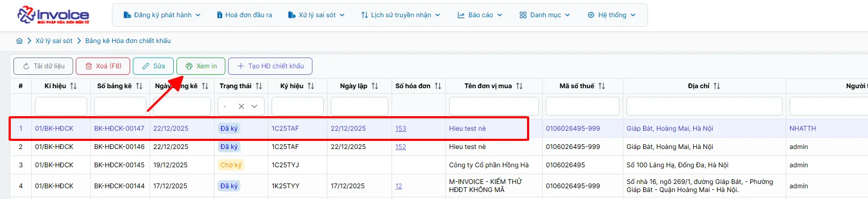The image size is (868, 199).
Task: Focus the Mã số thuế filter input
Action: pos(582,106)
